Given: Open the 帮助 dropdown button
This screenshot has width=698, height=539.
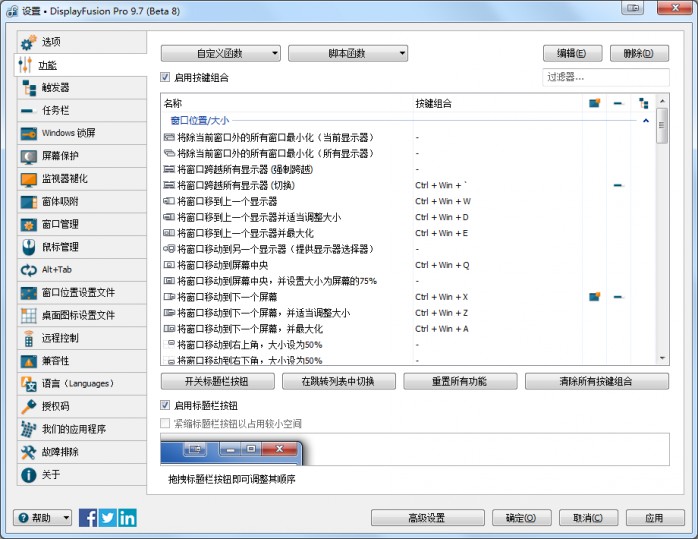Looking at the screenshot, I should [x=42, y=518].
